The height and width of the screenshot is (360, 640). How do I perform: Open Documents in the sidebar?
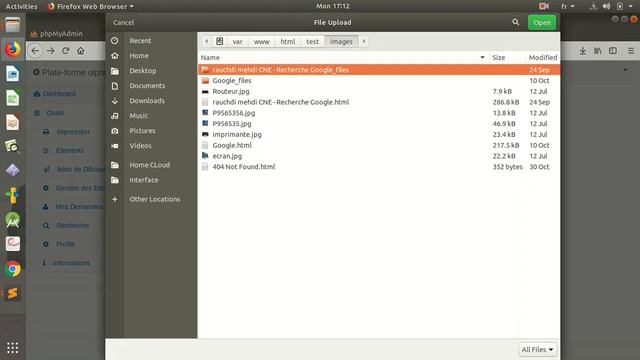pos(147,86)
